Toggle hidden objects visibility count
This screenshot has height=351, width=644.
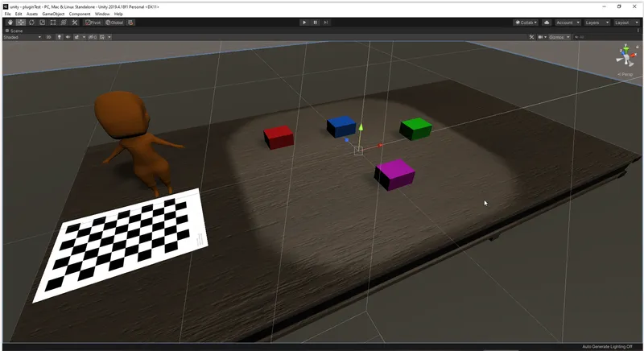click(x=93, y=37)
